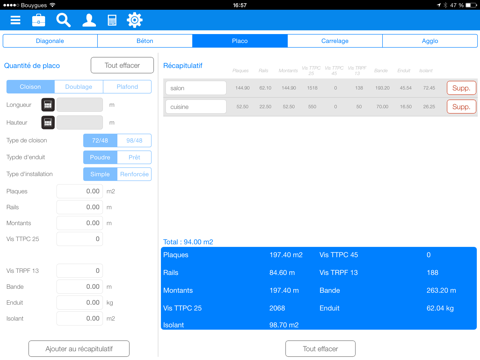Viewport: 480px width, 360px height.
Task: Choose Prêt enduit type
Action: (134, 157)
